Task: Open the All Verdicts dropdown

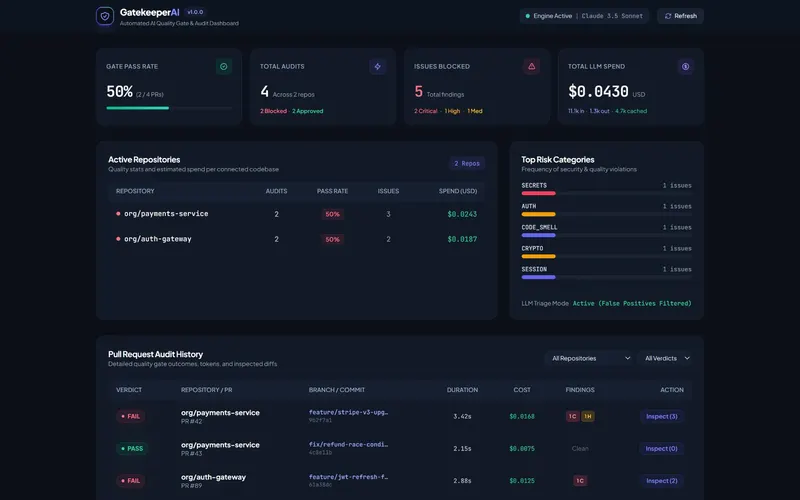Action: pos(667,358)
